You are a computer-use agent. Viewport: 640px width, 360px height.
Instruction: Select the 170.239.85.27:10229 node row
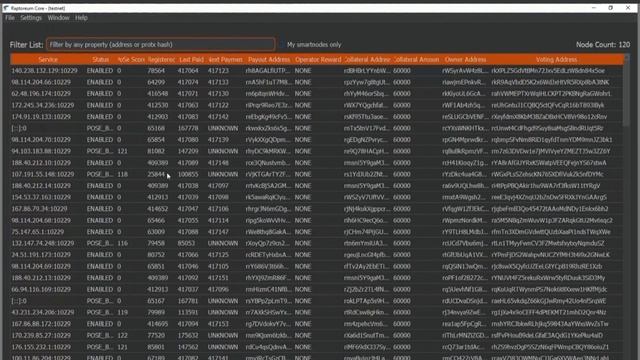(317, 336)
